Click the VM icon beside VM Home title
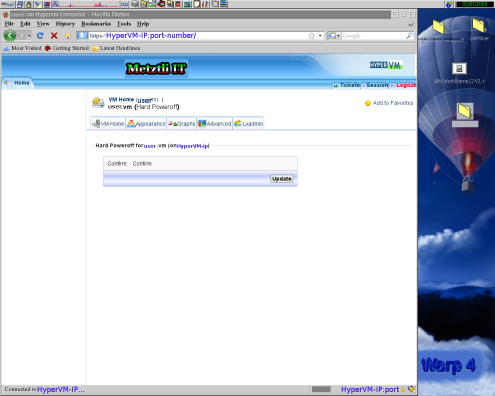The height and width of the screenshot is (396, 495). tap(98, 103)
